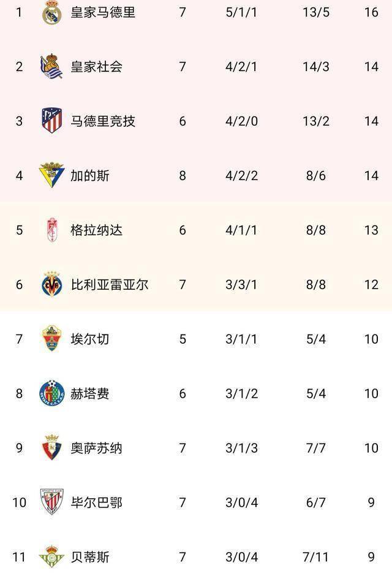Click team name 皇家社会
The image size is (392, 579).
(x=96, y=66)
